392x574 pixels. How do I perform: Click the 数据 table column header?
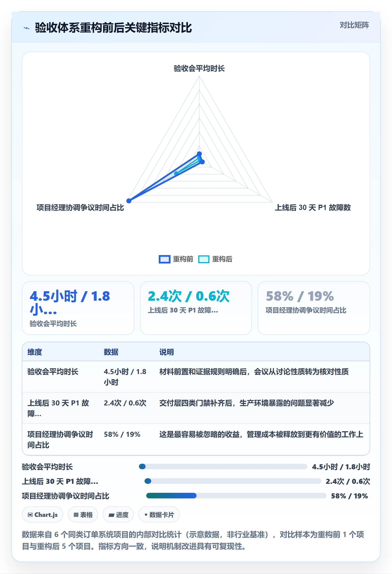coord(111,352)
